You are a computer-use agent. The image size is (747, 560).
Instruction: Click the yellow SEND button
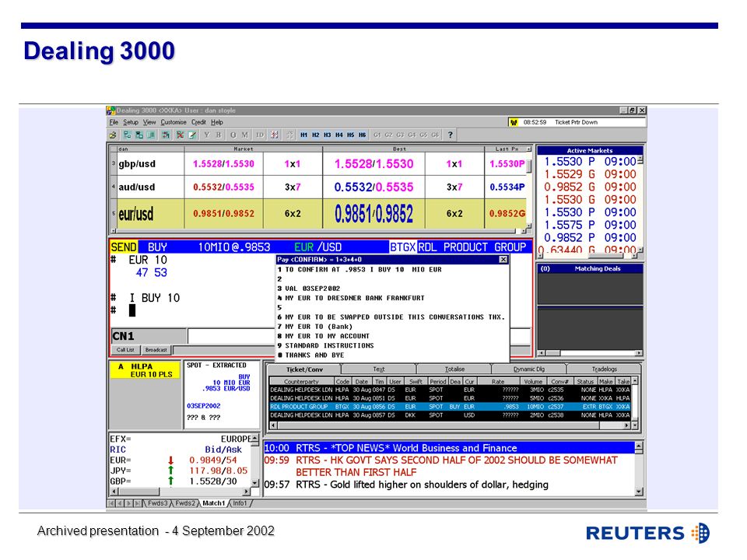click(124, 247)
